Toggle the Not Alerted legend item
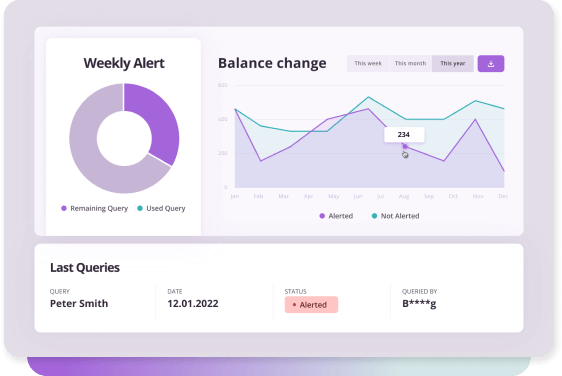The width and height of the screenshot is (562, 376). click(395, 216)
